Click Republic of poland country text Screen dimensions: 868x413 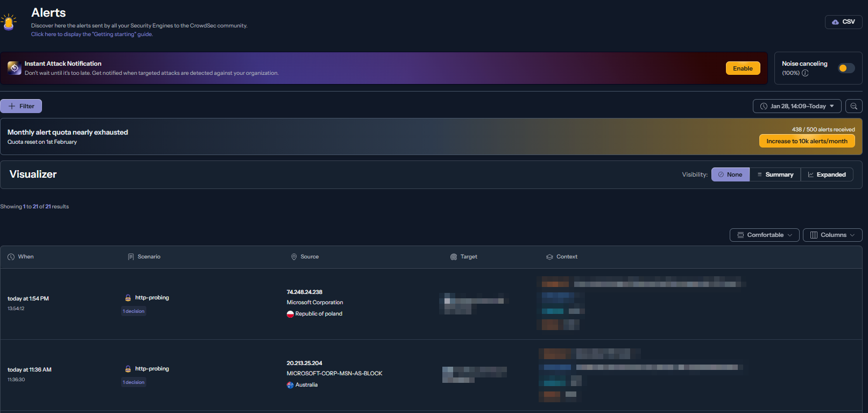point(319,314)
